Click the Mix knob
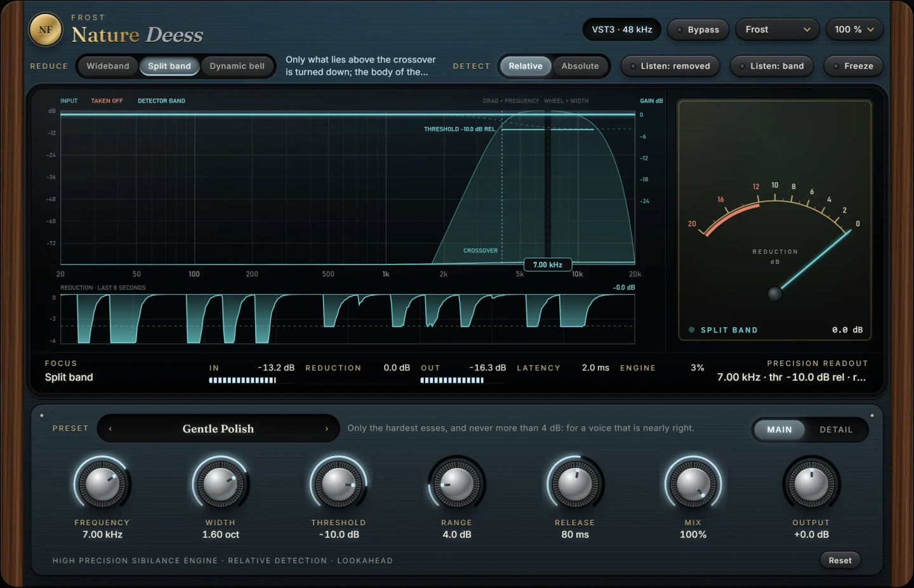Viewport: 914px width, 588px height. coord(693,485)
